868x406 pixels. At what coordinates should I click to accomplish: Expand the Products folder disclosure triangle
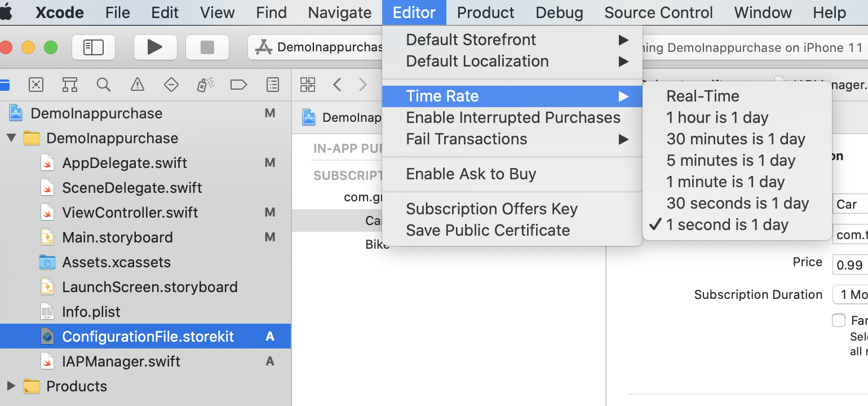coord(11,386)
